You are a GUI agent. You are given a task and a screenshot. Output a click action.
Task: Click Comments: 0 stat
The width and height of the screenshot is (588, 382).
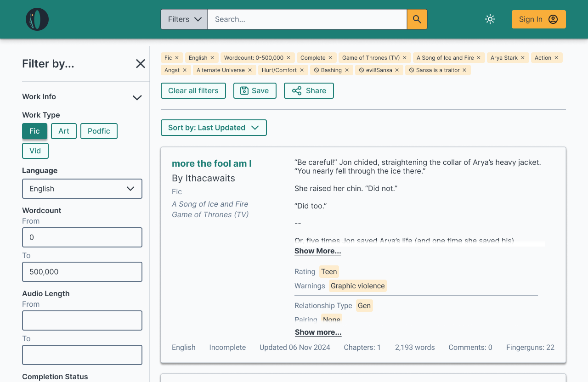tap(470, 348)
